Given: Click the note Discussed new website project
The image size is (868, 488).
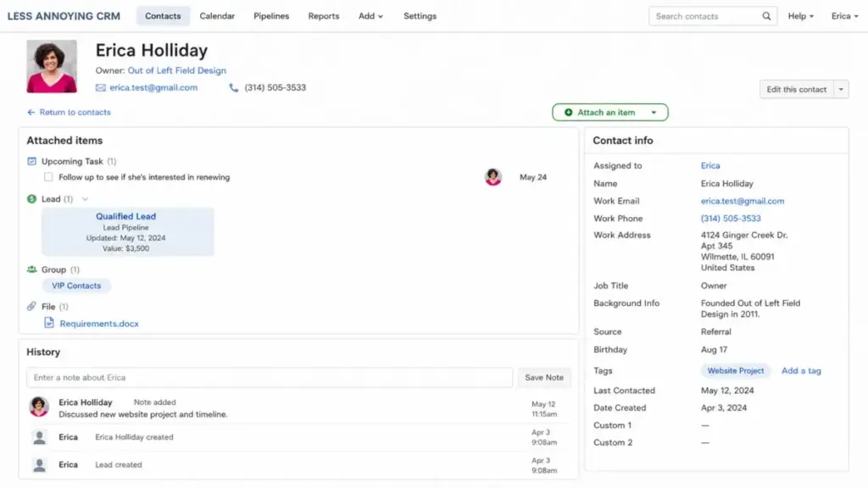Looking at the screenshot, I should (x=142, y=414).
